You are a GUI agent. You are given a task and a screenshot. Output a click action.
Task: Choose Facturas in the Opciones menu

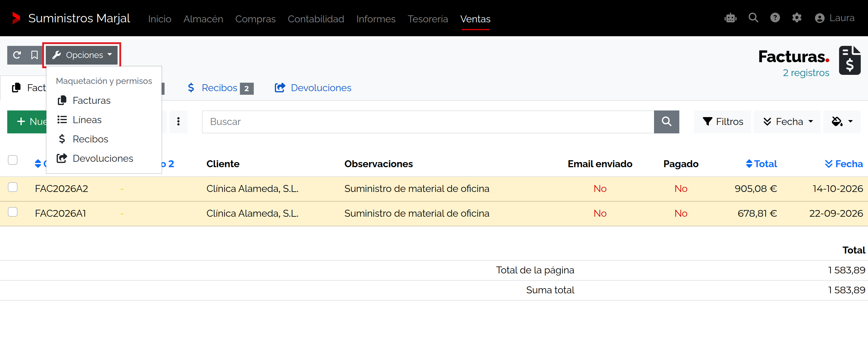pos(104,100)
